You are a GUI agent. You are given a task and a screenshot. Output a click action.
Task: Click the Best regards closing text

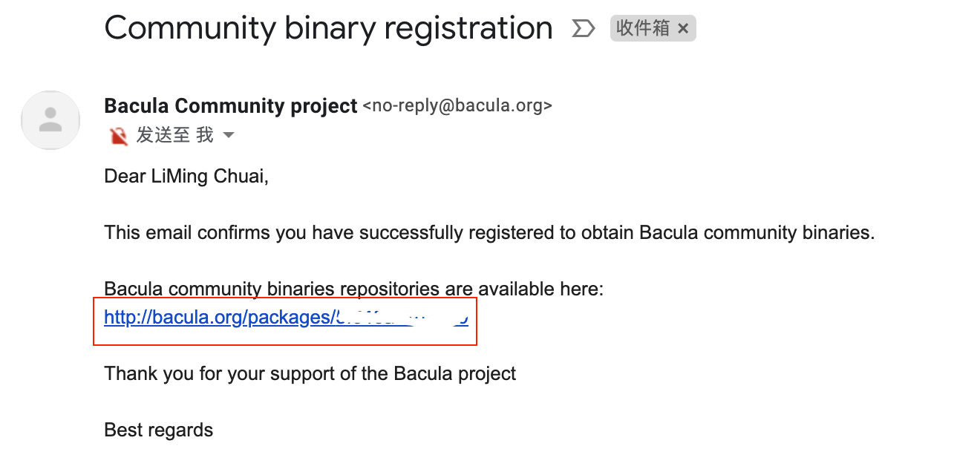tap(158, 430)
